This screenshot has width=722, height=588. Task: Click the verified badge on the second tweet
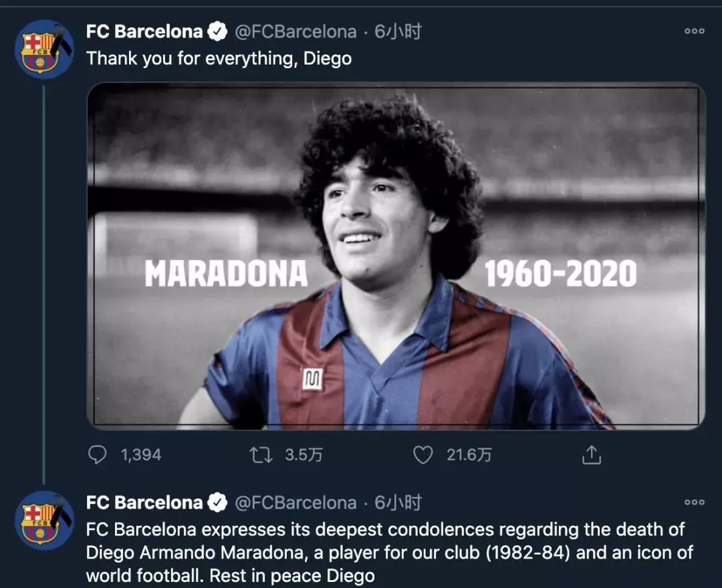coord(217,502)
